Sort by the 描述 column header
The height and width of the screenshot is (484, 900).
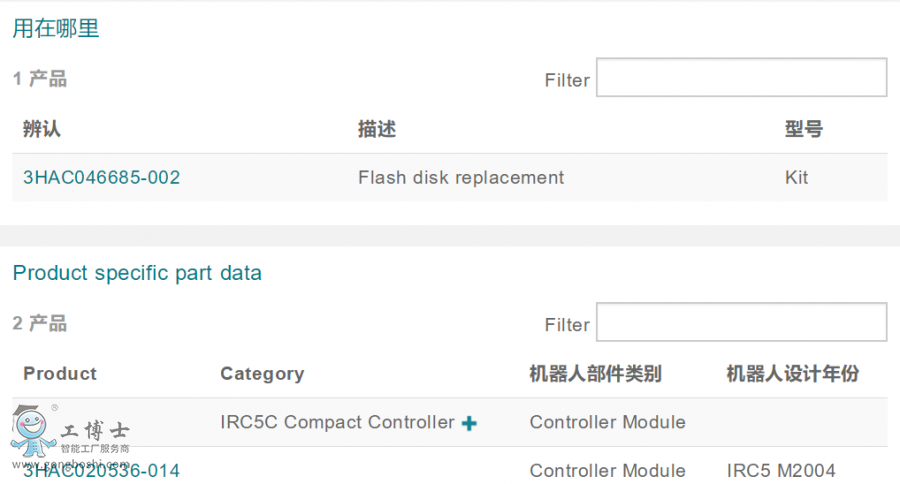point(377,129)
